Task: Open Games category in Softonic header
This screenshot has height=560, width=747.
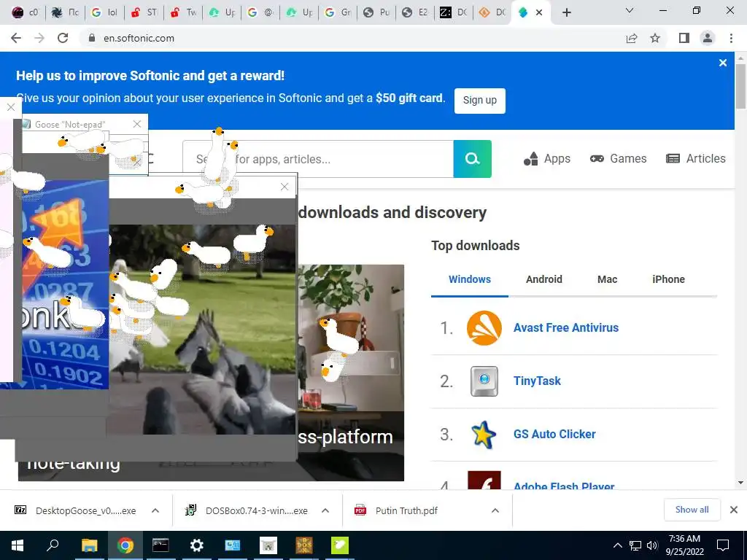Action: click(618, 158)
